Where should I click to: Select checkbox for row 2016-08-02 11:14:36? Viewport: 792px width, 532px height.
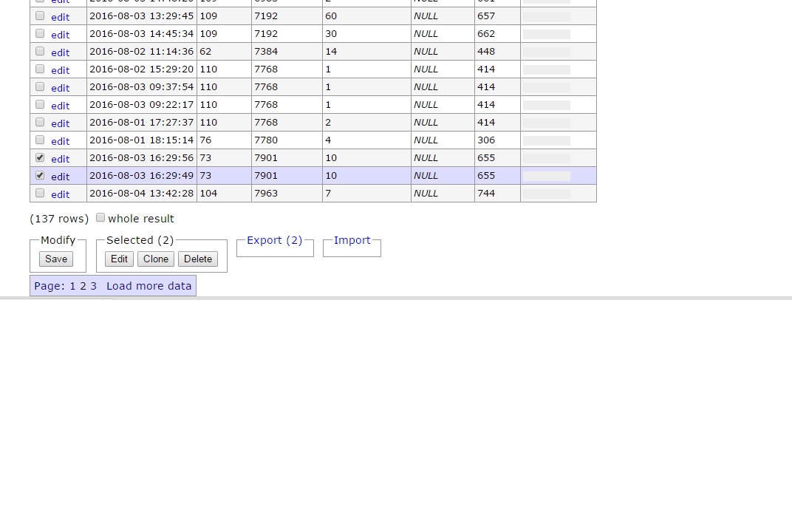tap(40, 51)
